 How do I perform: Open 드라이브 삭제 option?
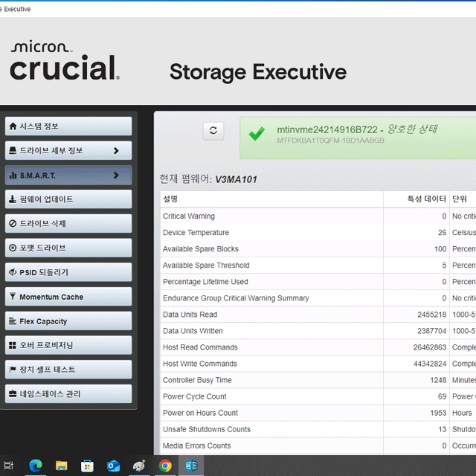point(68,223)
